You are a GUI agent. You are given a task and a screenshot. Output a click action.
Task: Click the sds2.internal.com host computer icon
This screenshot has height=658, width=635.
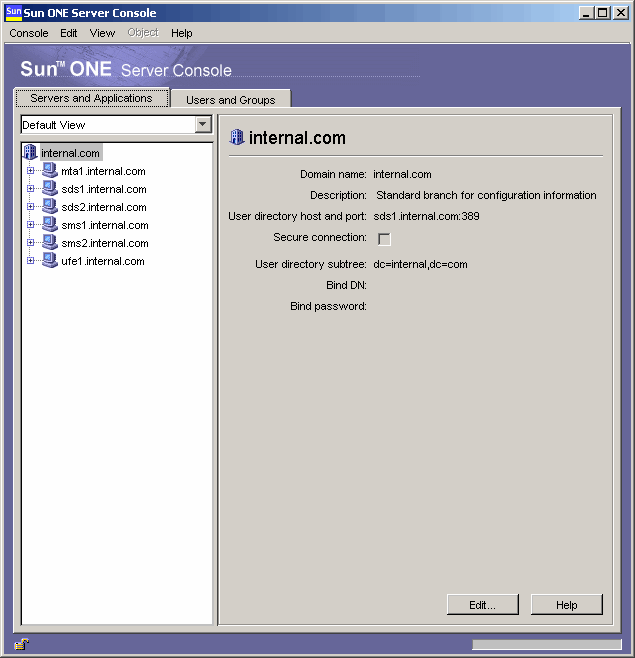click(x=49, y=207)
